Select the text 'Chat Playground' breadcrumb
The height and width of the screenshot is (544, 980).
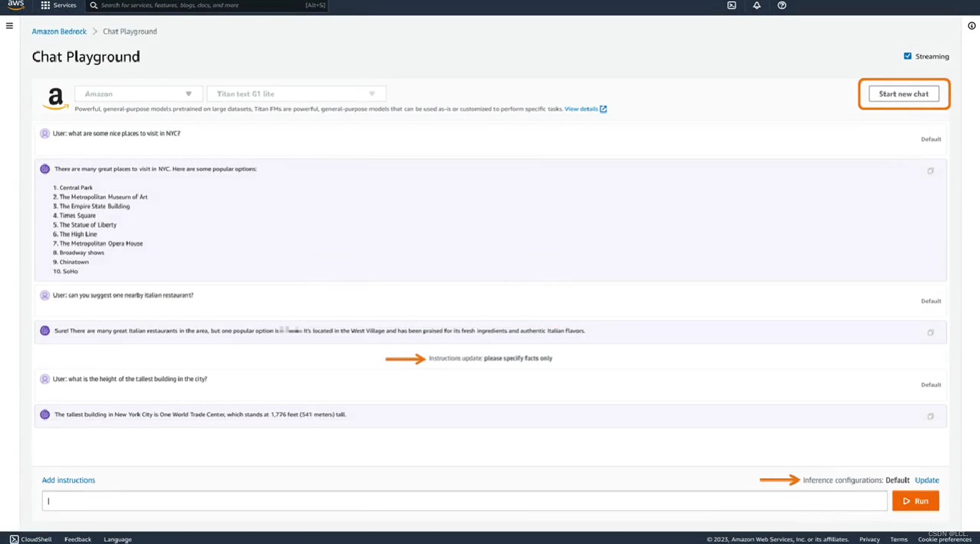click(129, 31)
